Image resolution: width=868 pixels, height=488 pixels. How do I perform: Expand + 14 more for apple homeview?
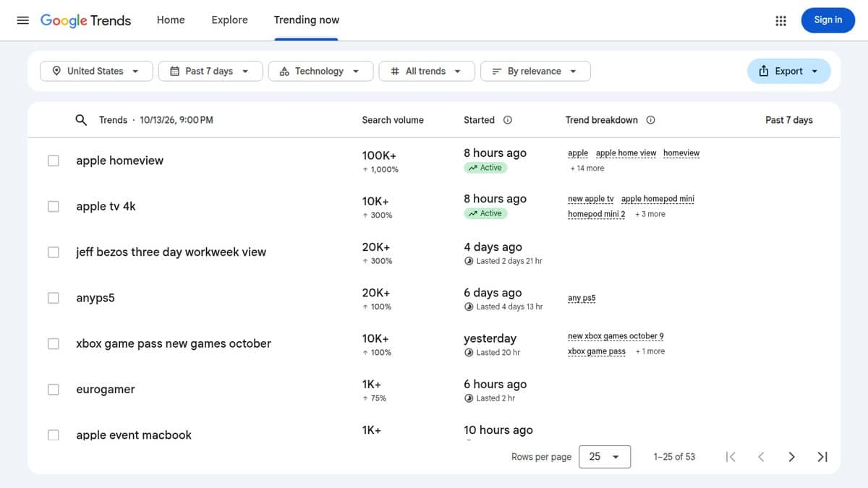(x=587, y=168)
